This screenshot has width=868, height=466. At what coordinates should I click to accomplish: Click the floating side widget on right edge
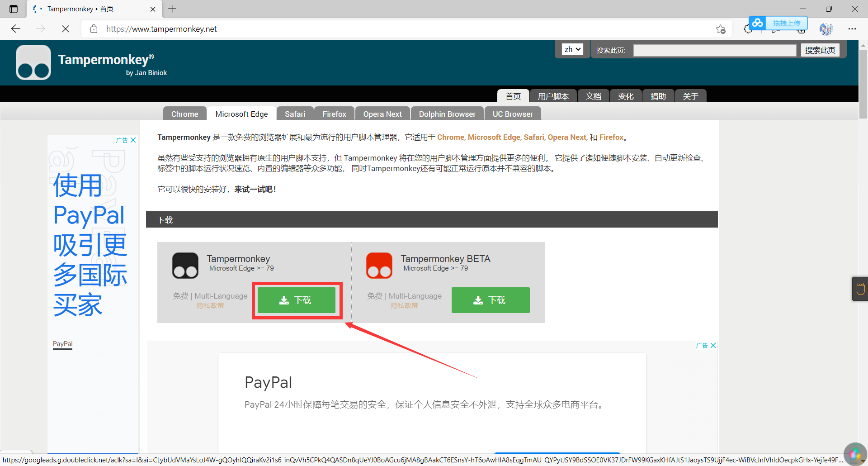pos(860,289)
